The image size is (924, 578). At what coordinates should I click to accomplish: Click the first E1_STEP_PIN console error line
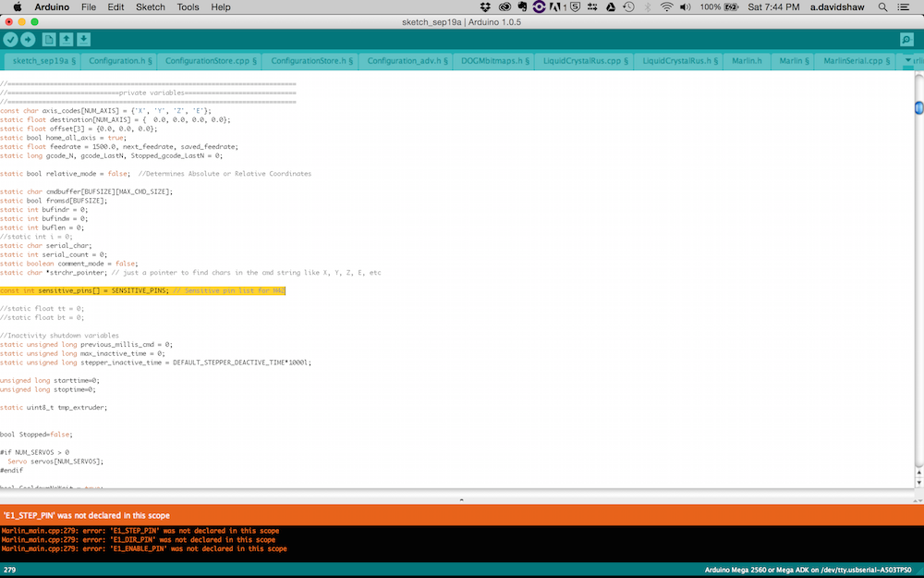click(x=140, y=531)
